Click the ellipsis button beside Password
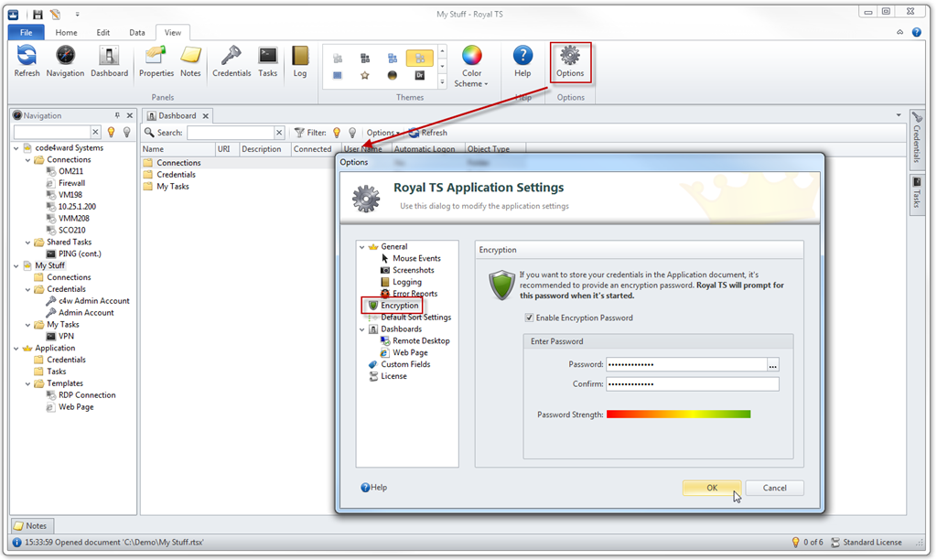937x560 pixels. click(x=772, y=364)
